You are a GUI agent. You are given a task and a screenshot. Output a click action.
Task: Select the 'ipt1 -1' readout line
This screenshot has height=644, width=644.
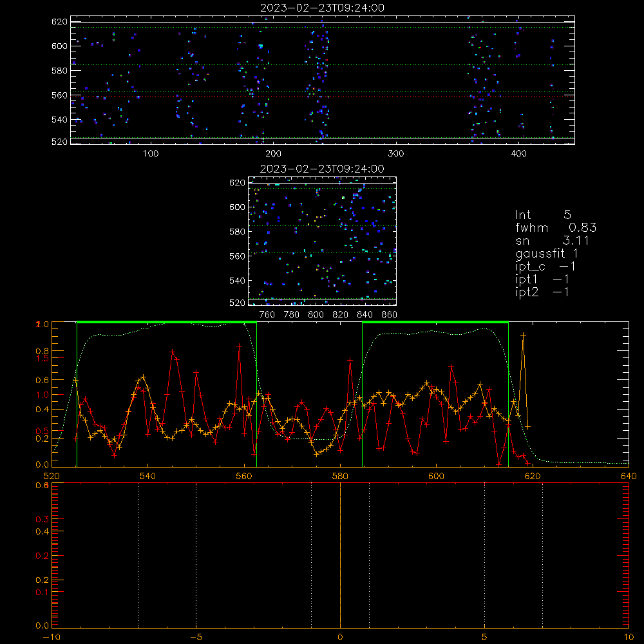542,279
